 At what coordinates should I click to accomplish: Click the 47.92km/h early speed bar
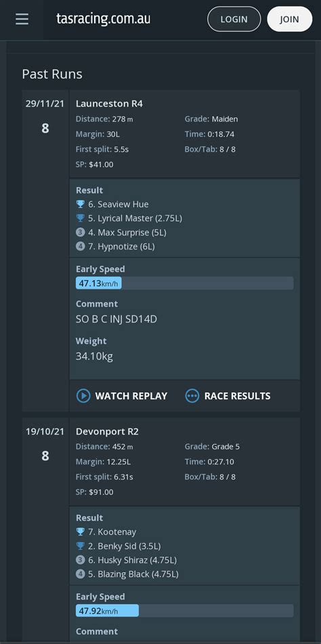[x=185, y=611]
